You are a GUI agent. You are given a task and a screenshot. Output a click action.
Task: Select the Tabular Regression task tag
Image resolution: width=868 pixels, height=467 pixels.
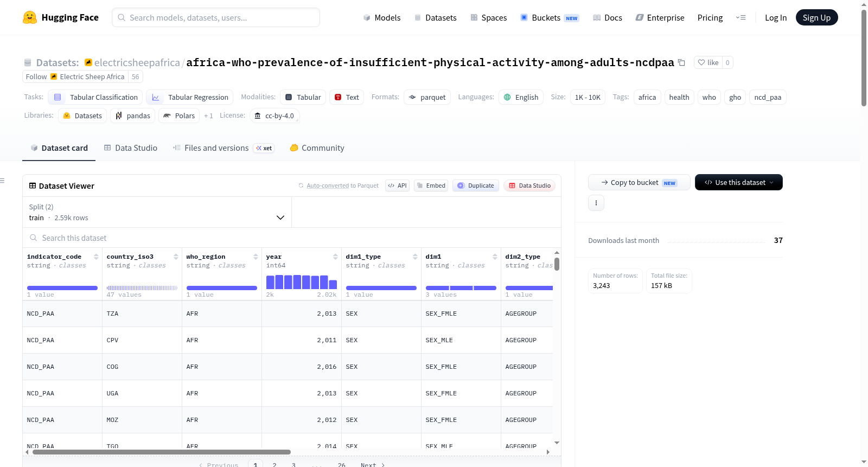(190, 97)
